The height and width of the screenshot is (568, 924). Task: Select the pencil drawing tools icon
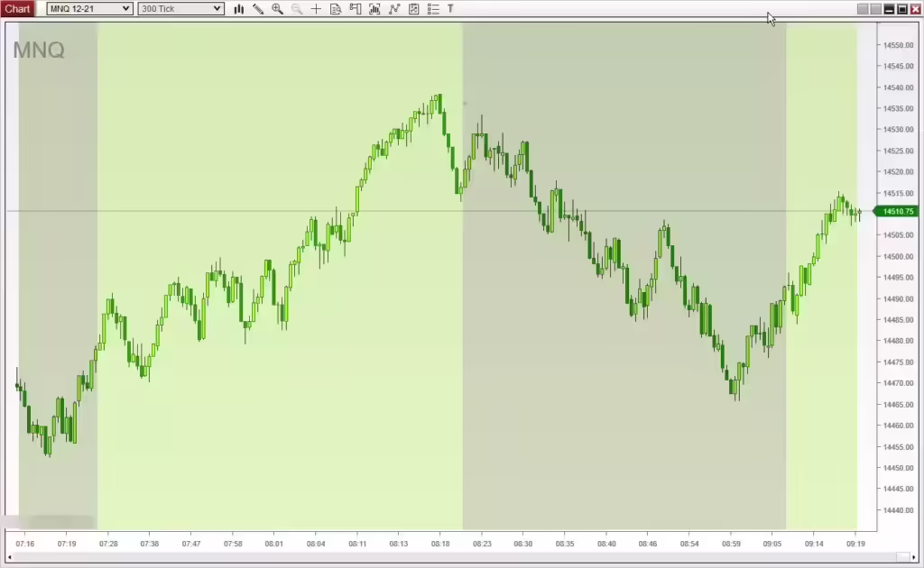[258, 9]
